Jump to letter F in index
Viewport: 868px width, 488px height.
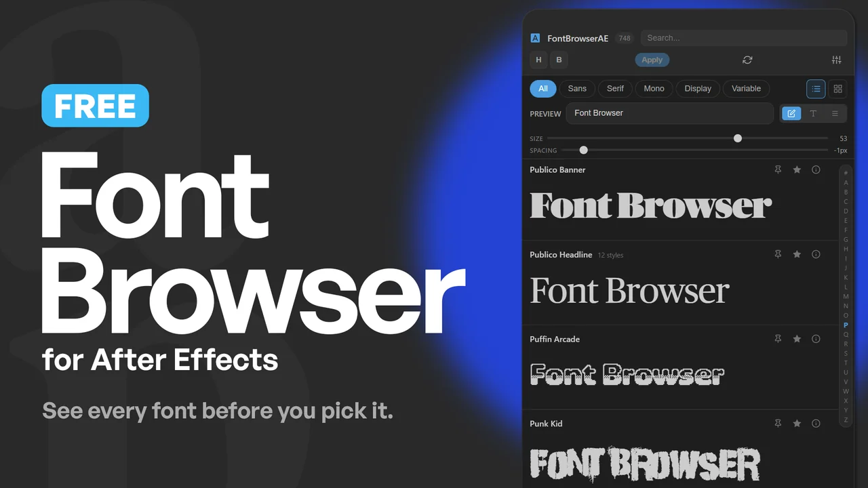[846, 230]
